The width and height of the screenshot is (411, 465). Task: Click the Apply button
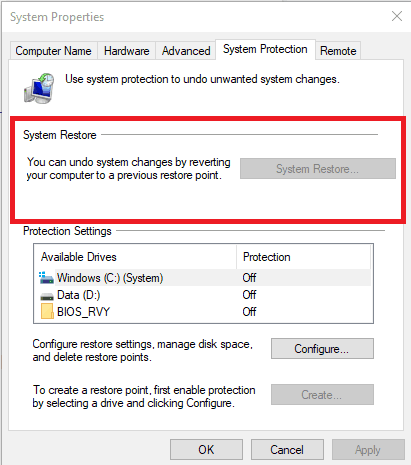point(368,450)
